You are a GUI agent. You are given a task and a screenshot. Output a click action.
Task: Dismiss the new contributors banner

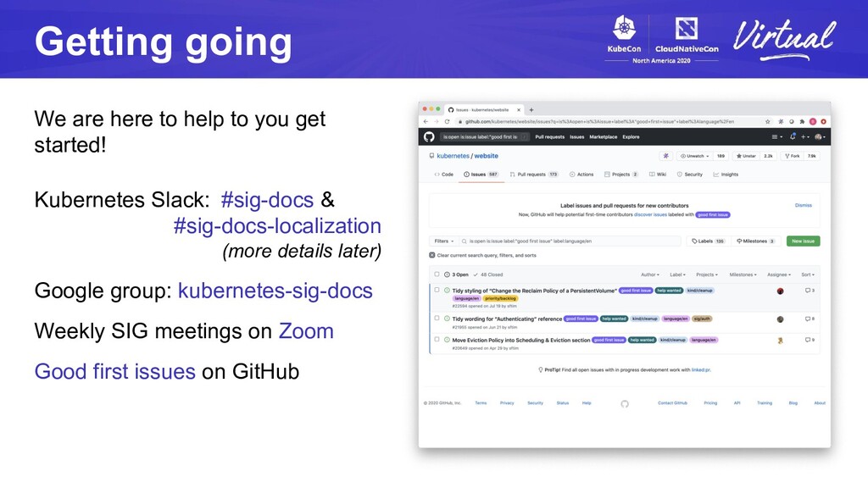[x=804, y=205]
